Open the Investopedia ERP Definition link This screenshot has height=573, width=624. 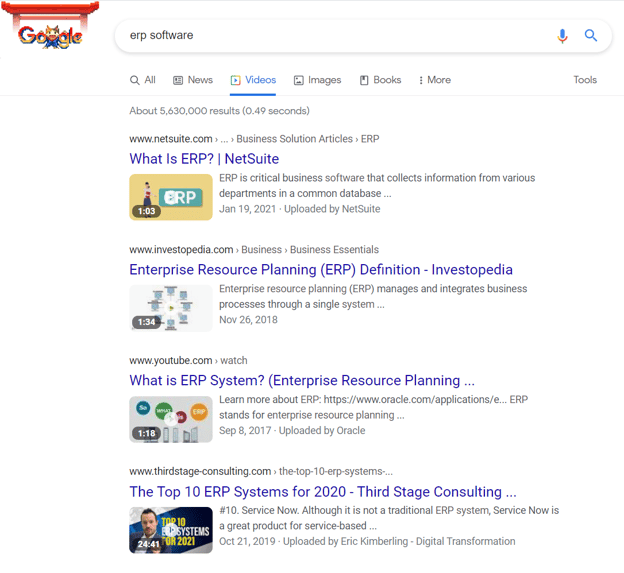pyautogui.click(x=320, y=270)
